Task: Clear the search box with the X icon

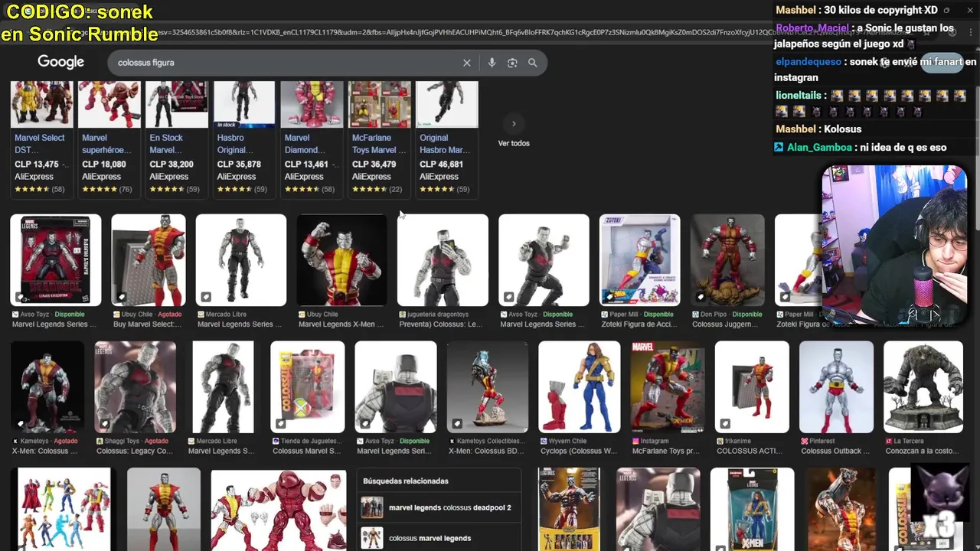Action: point(466,63)
